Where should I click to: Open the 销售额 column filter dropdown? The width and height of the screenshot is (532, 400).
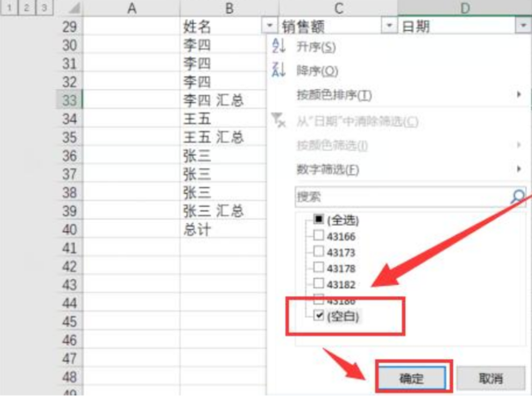click(390, 26)
